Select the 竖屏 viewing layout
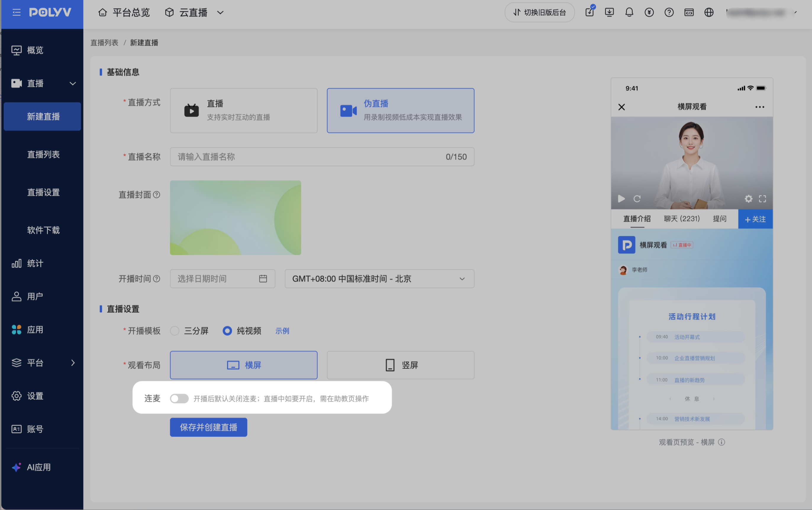812x510 pixels. [x=401, y=365]
